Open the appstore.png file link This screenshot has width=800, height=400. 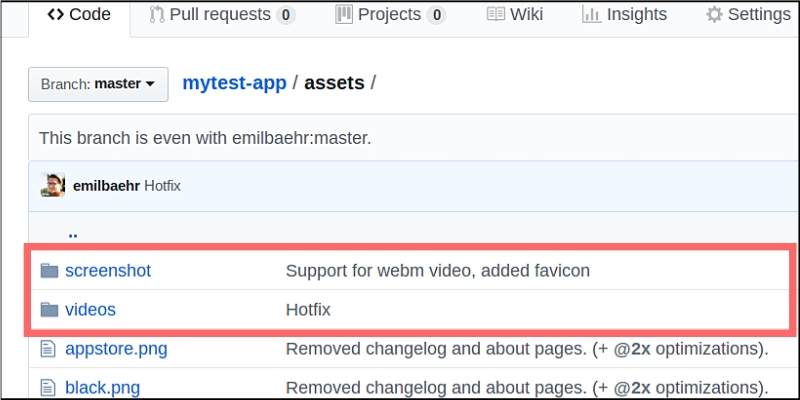[115, 349]
